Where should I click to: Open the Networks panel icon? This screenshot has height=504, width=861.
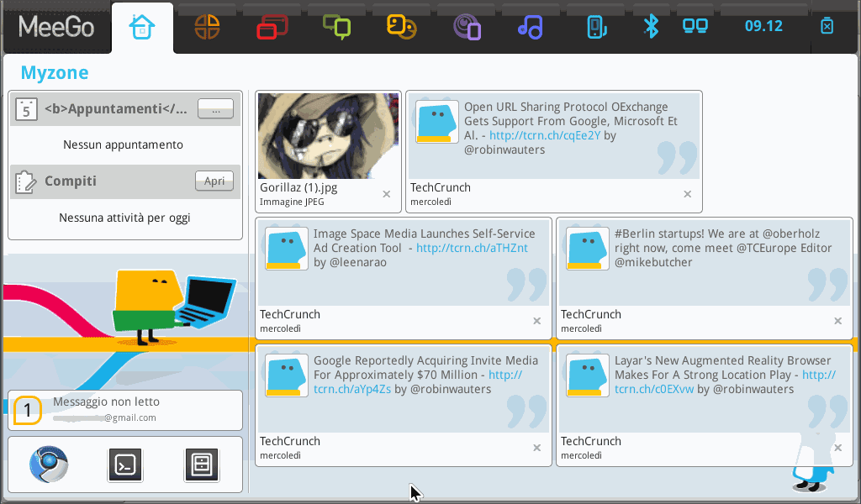pyautogui.click(x=695, y=26)
